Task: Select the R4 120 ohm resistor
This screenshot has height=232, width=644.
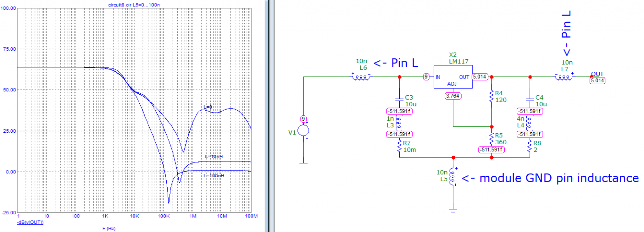Action: click(491, 96)
